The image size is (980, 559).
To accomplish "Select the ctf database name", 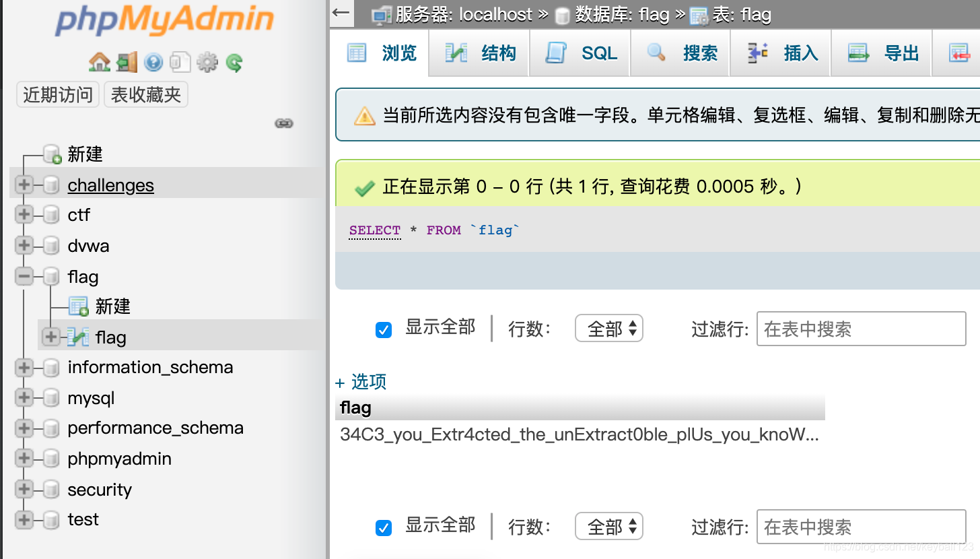I will point(79,215).
